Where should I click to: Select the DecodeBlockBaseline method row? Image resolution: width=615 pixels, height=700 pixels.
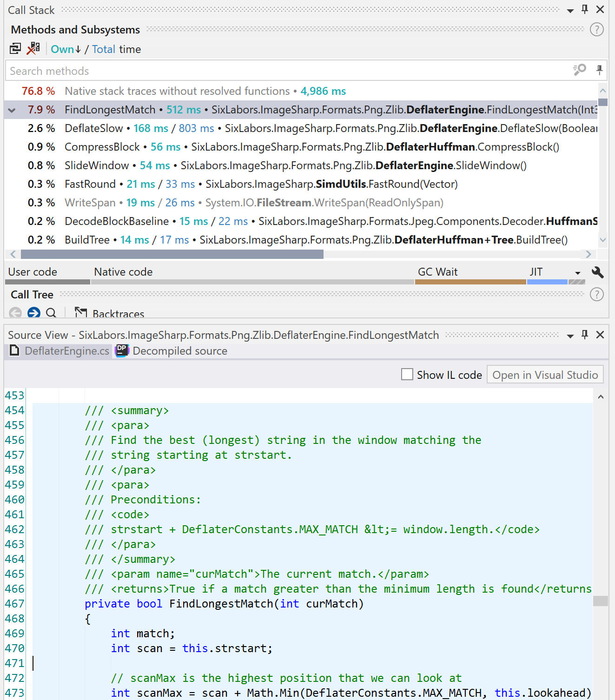pos(301,221)
